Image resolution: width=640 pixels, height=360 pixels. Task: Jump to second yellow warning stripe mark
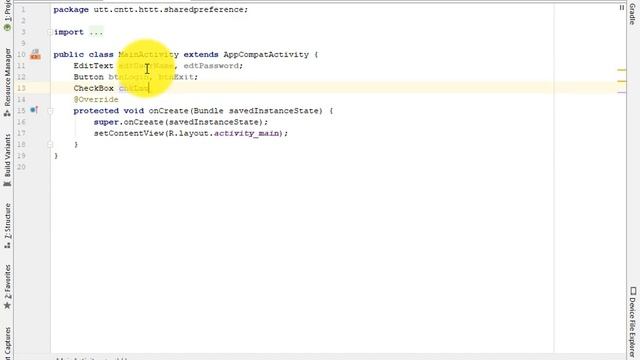[x=622, y=81]
